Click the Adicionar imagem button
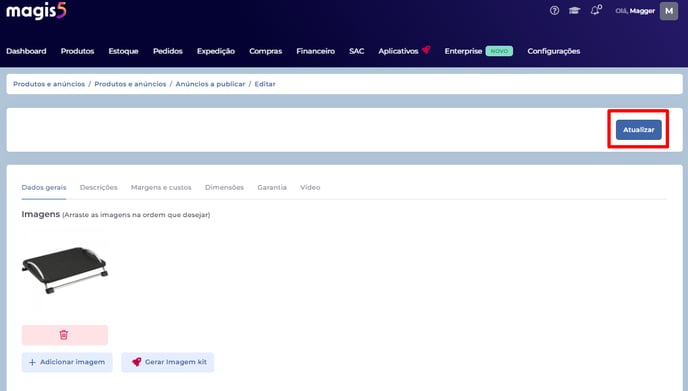The width and height of the screenshot is (688, 391). 67,362
